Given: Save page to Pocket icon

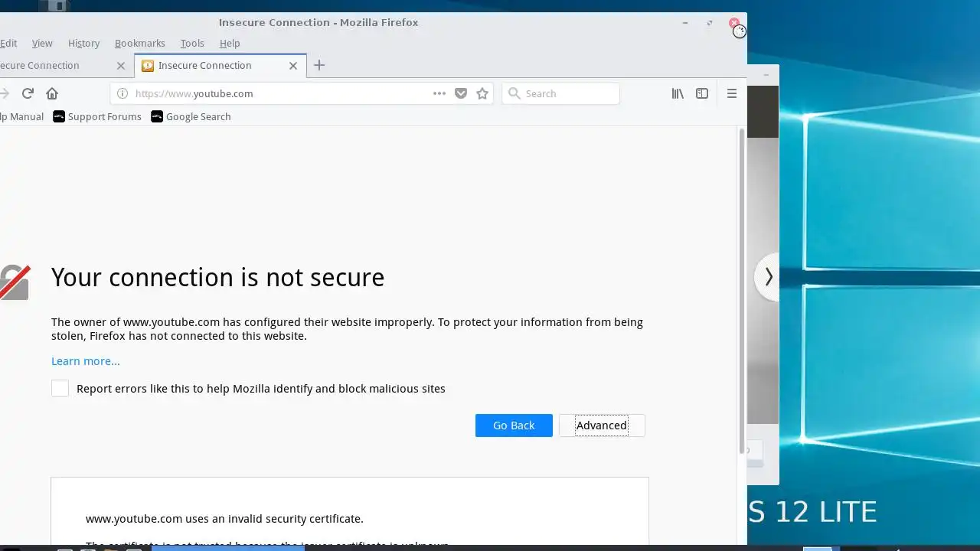Looking at the screenshot, I should point(461,93).
